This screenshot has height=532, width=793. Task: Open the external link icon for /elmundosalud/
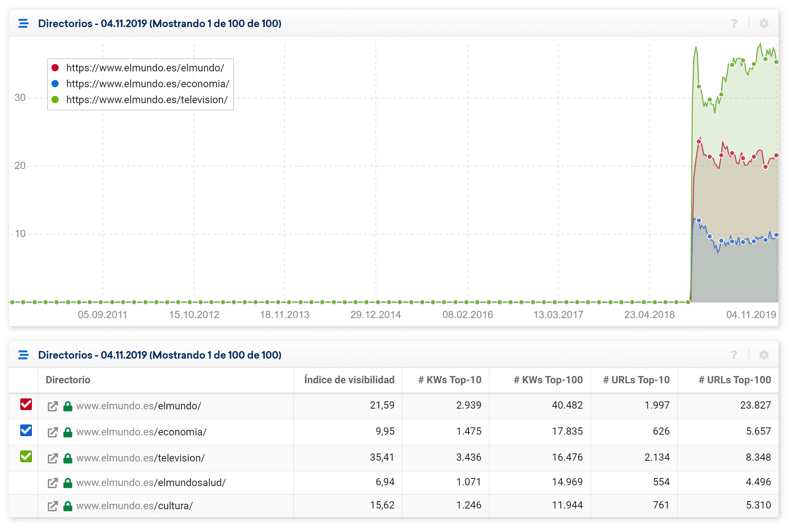coord(53,483)
